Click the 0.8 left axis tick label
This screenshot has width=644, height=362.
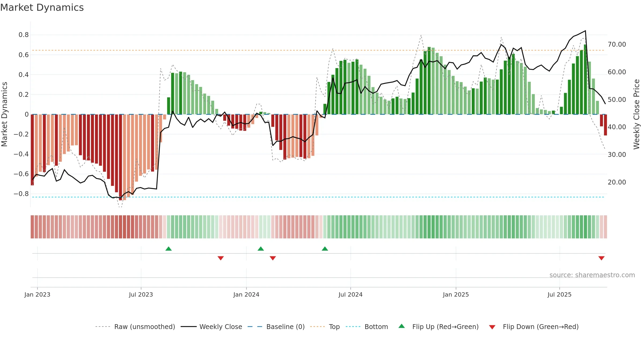click(24, 35)
